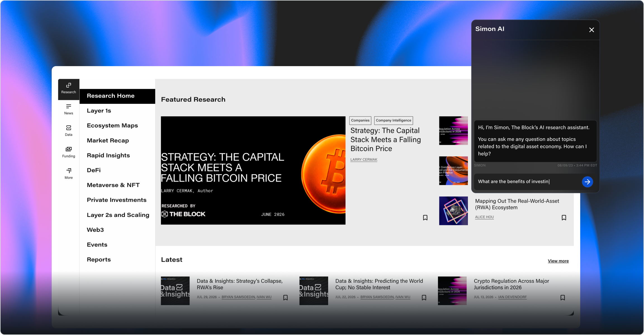Open Private Investments category
Image resolution: width=644 pixels, height=335 pixels.
tap(117, 200)
